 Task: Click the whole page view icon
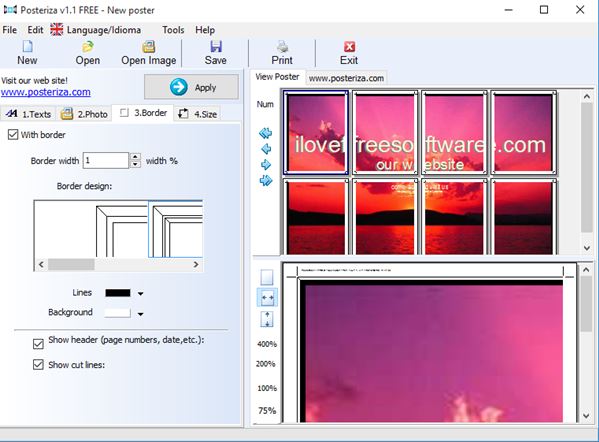267,277
